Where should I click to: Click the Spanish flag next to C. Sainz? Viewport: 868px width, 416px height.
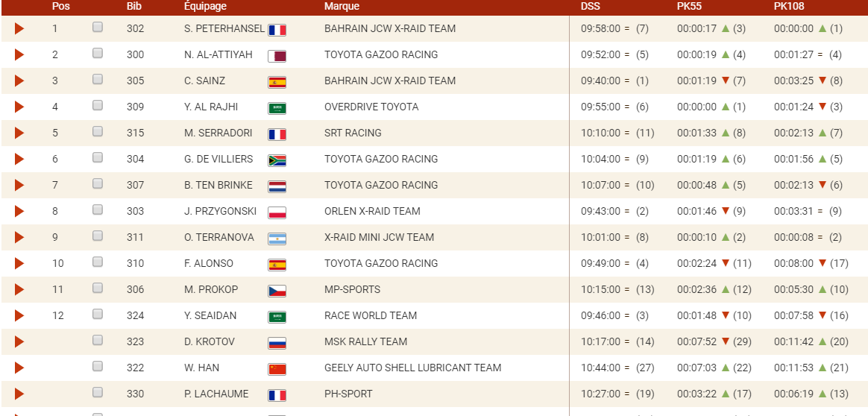coord(277,82)
